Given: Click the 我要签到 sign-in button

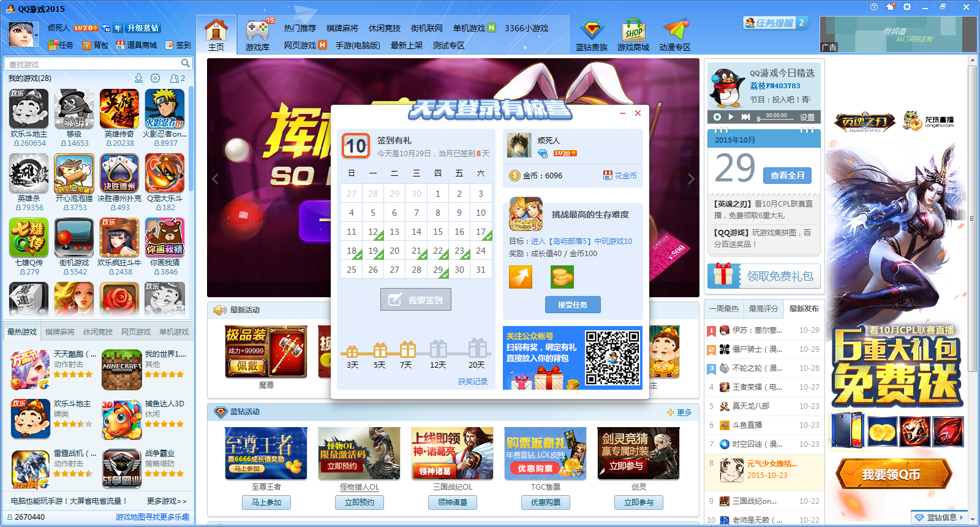Looking at the screenshot, I should coord(416,300).
